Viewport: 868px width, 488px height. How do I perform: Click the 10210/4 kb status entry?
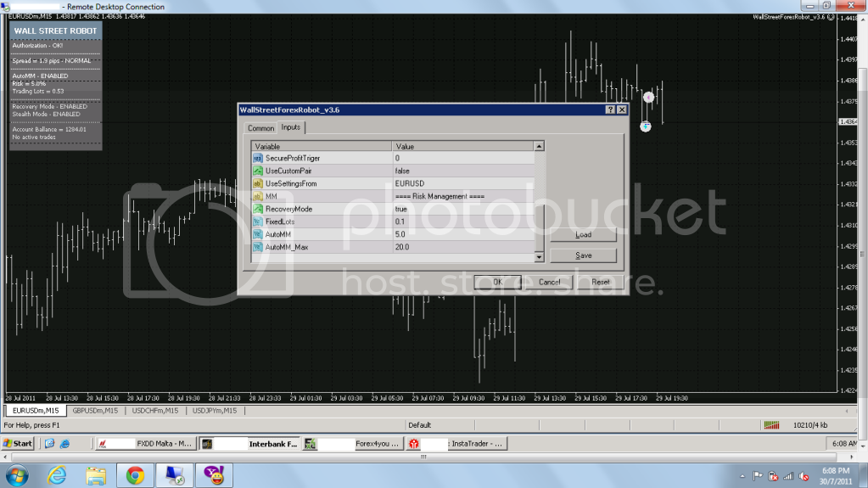point(809,425)
